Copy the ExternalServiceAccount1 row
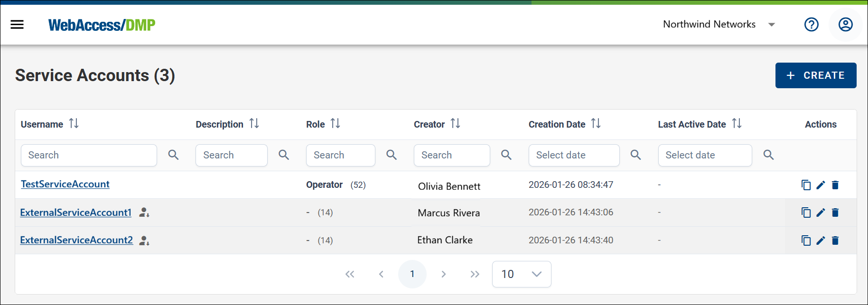 pos(806,213)
